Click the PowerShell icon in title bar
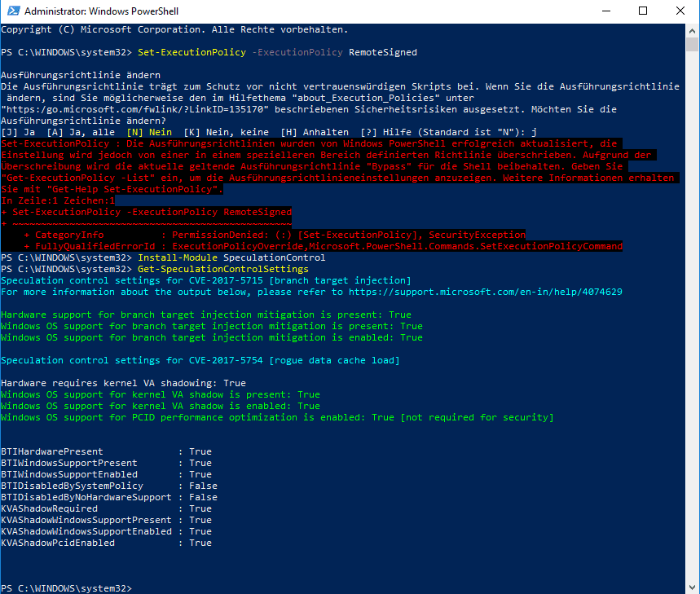Screen dimensions: 700x594 coord(13,11)
